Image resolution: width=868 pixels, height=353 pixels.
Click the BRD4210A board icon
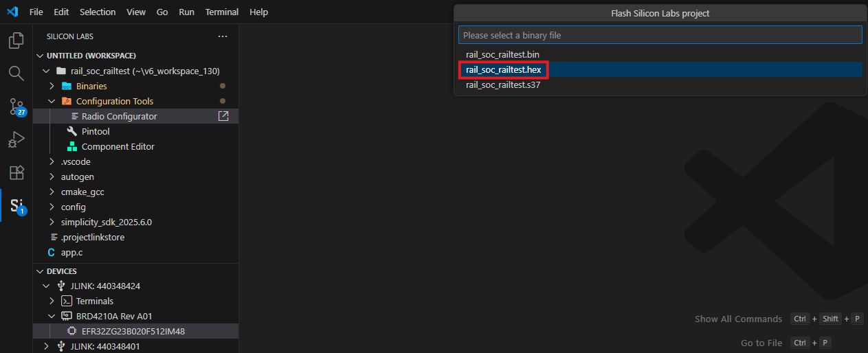click(66, 316)
